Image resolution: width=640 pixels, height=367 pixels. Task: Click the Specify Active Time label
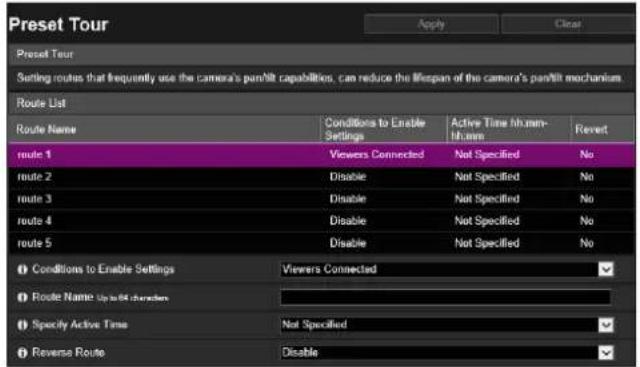(x=80, y=325)
